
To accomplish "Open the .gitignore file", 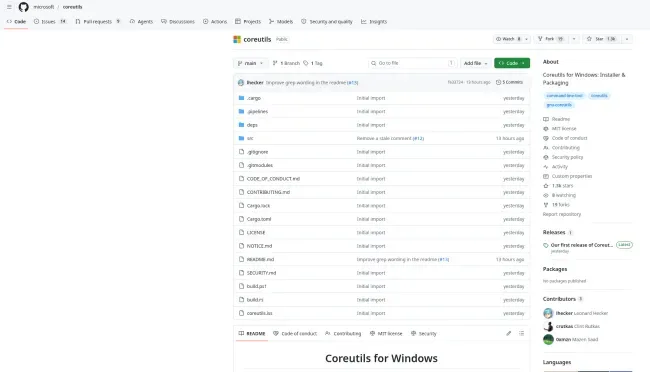I will [257, 152].
